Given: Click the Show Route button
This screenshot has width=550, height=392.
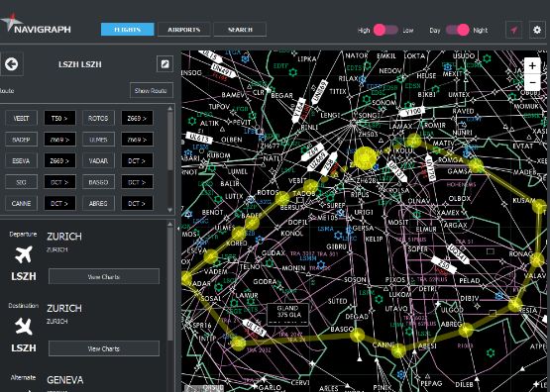Looking at the screenshot, I should coord(152,90).
